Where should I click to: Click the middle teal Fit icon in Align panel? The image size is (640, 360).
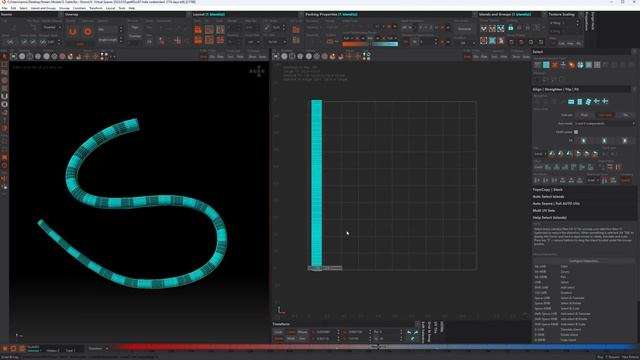[604, 140]
